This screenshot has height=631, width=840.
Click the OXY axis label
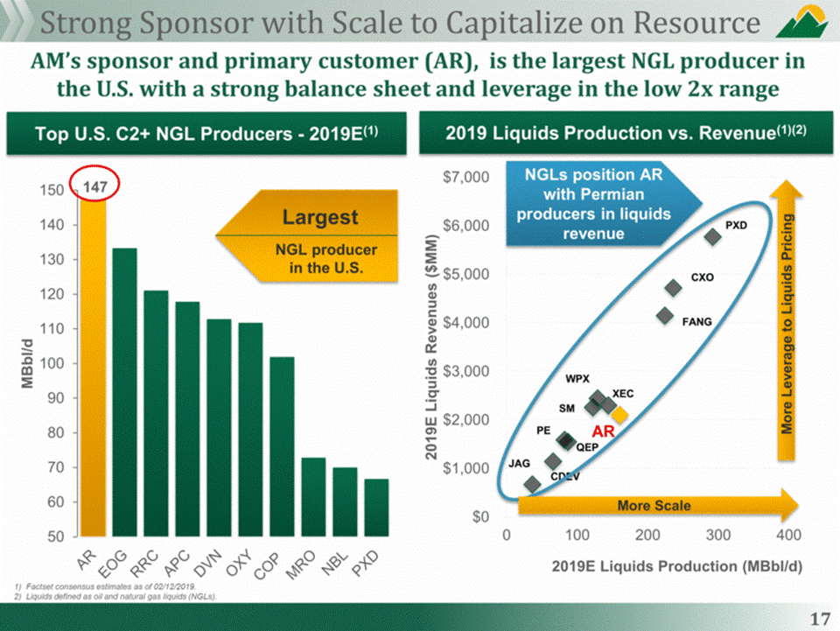(239, 563)
